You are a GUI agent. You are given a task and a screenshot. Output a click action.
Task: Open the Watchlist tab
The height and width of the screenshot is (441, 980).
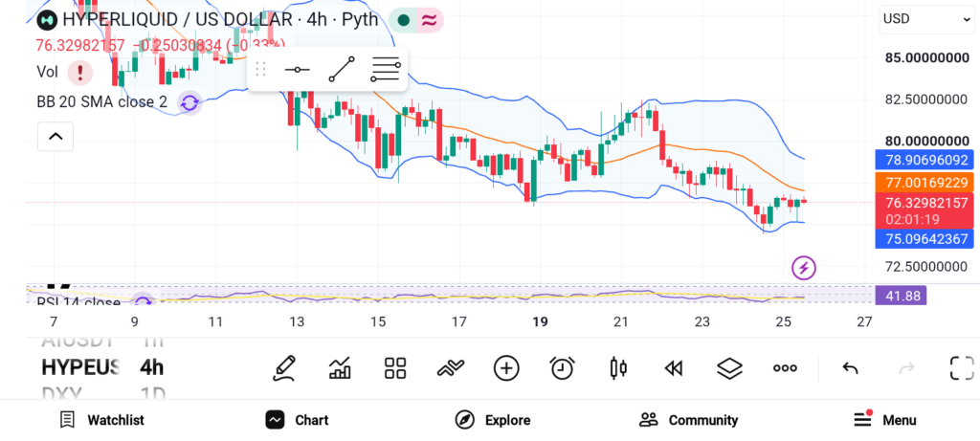tap(101, 420)
